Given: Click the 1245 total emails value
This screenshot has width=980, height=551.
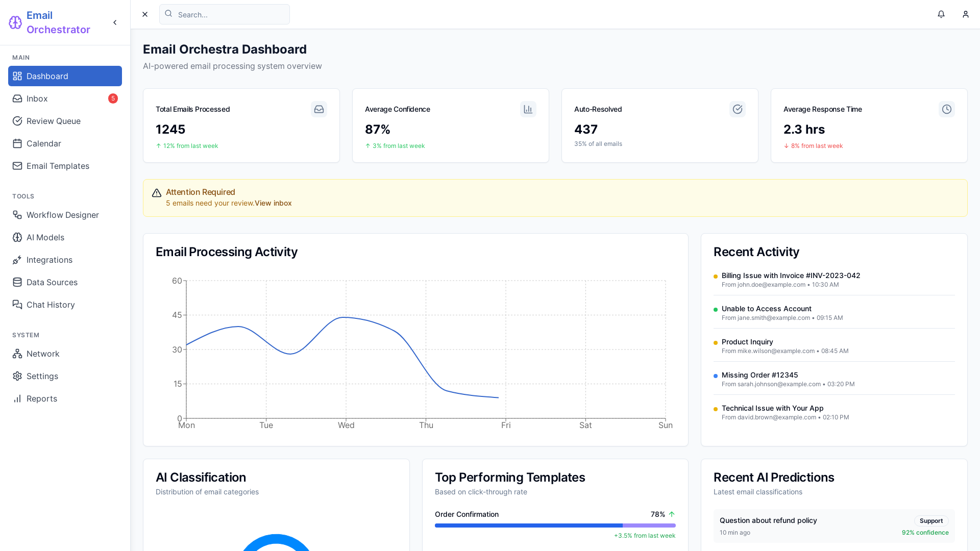Looking at the screenshot, I should [x=170, y=130].
